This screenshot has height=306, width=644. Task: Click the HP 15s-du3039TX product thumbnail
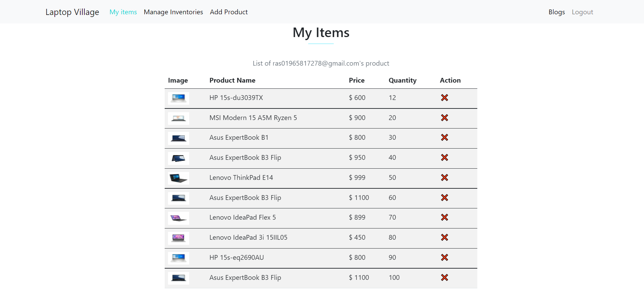(179, 98)
